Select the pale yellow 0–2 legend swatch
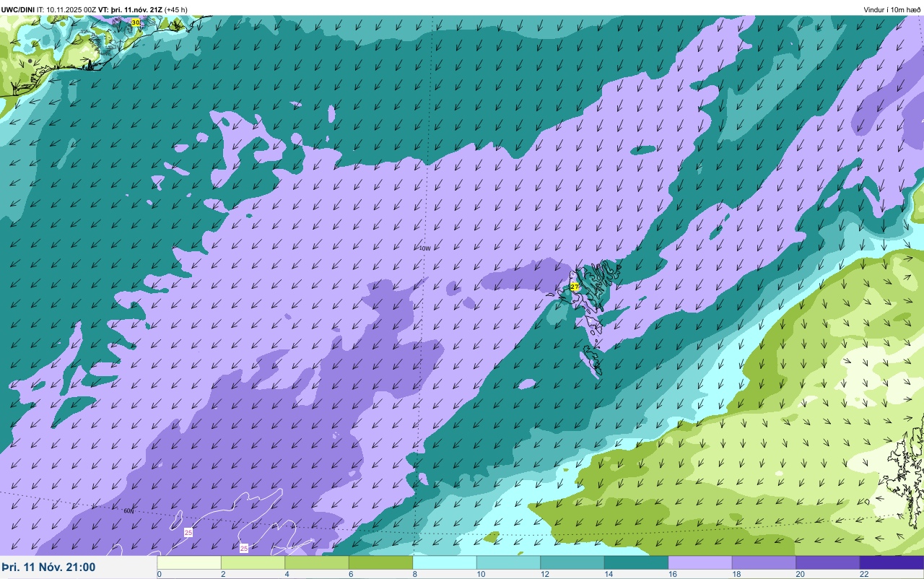The height and width of the screenshot is (579, 924). [x=189, y=562]
